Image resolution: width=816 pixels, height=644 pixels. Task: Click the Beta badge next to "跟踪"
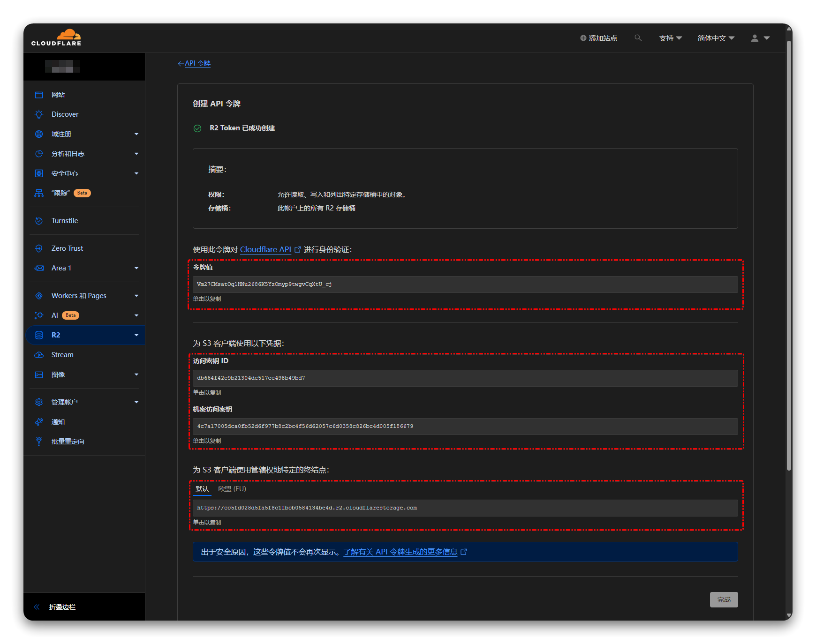pyautogui.click(x=82, y=193)
